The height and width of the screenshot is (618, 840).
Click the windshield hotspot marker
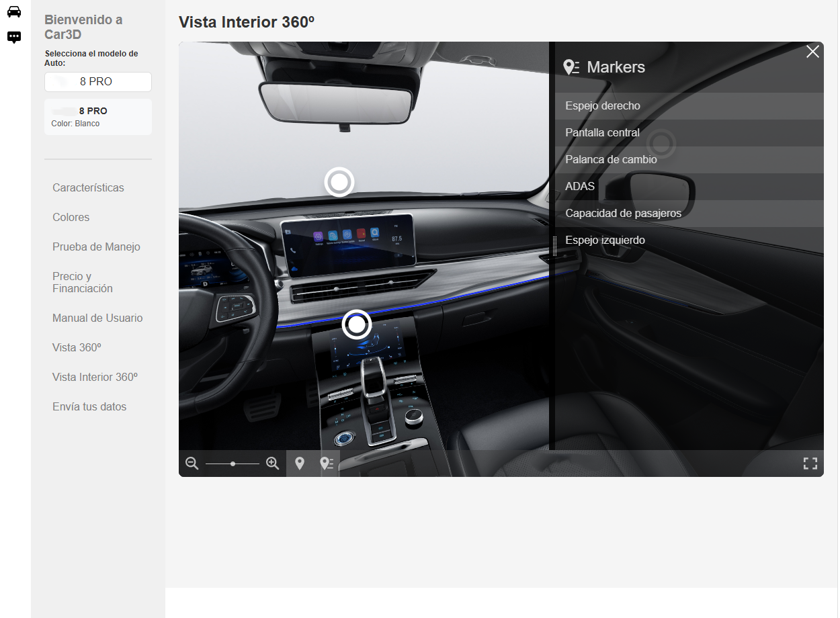(x=339, y=182)
